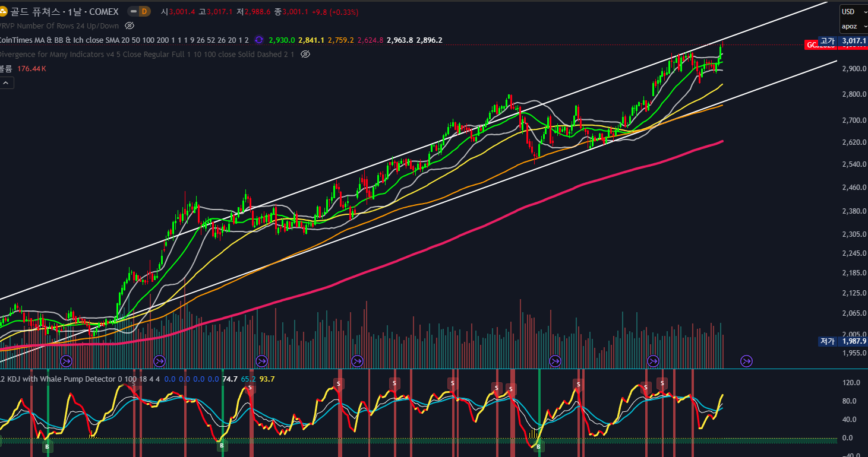Screen dimensions: 868x457
Task: Open the 'apoz' unit dropdown
Action: click(852, 27)
